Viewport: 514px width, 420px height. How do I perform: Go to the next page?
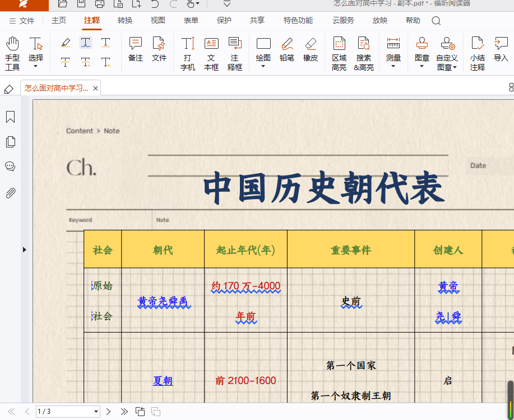pyautogui.click(x=109, y=412)
